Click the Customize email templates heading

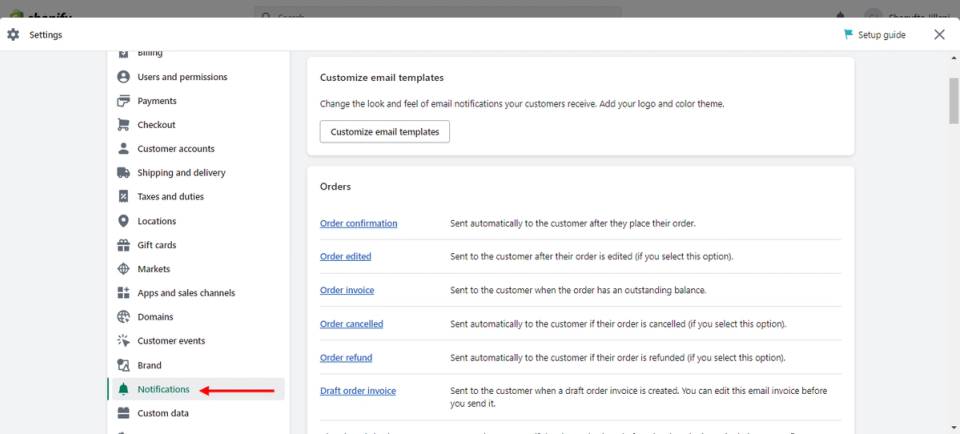click(x=381, y=78)
